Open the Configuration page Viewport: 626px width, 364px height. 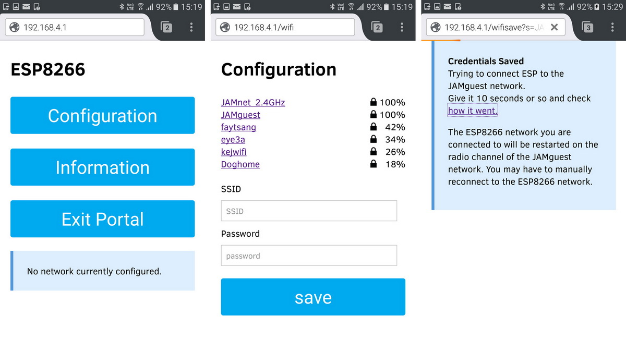[x=102, y=115]
